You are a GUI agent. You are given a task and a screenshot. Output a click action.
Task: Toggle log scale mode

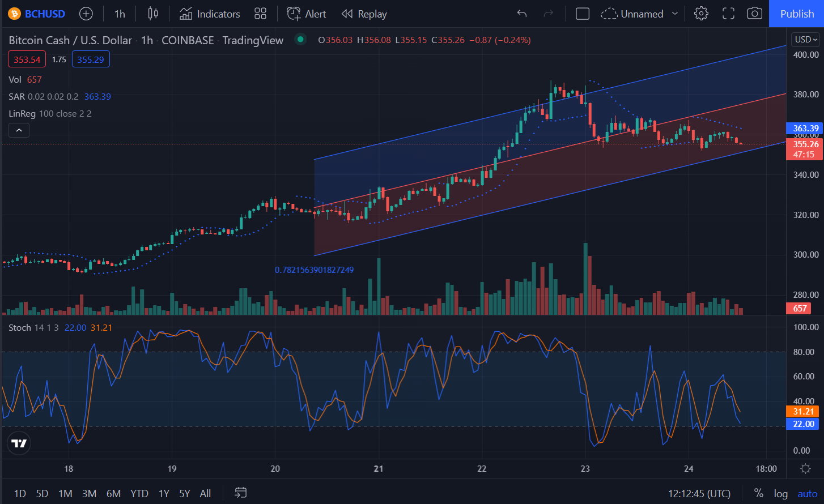point(781,494)
